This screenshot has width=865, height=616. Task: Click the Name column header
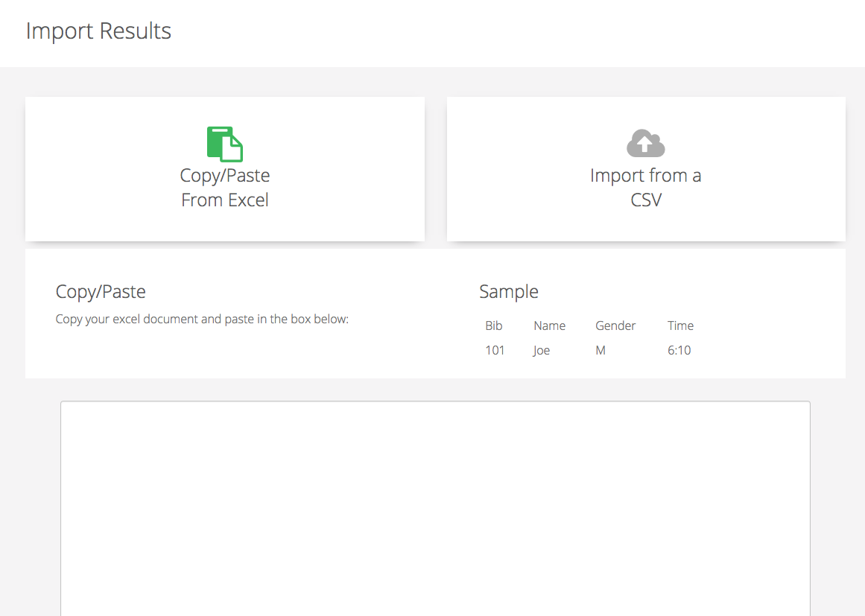coord(549,326)
